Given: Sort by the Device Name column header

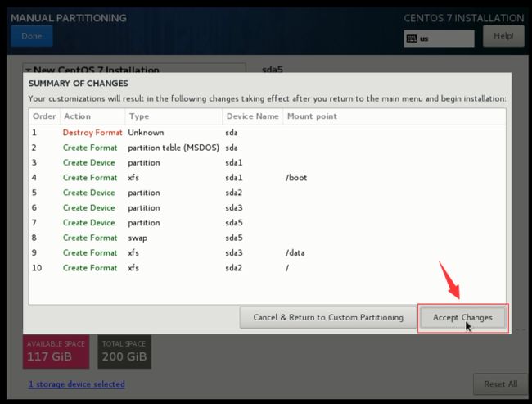Looking at the screenshot, I should pyautogui.click(x=252, y=116).
